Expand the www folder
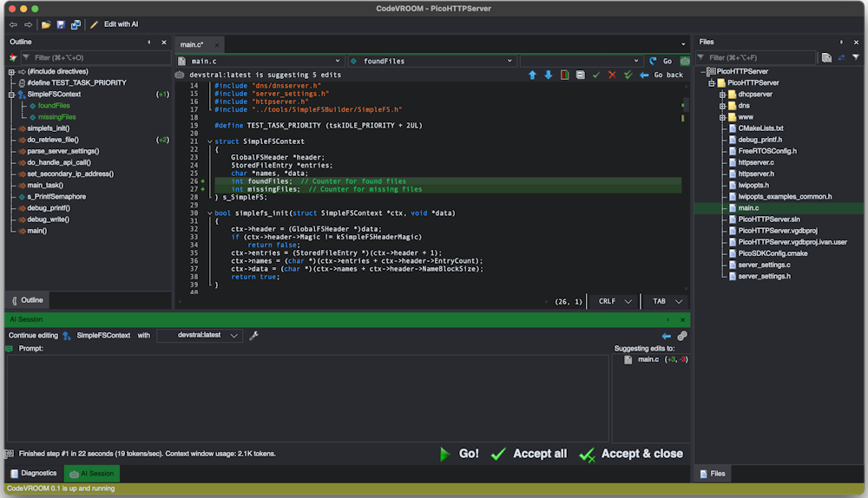The height and width of the screenshot is (498, 868). tap(722, 117)
